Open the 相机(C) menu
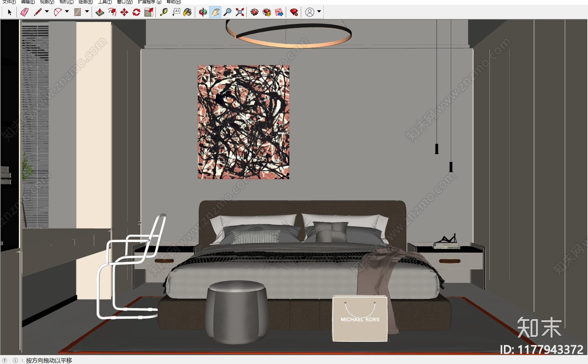This screenshot has width=588, height=364. tap(67, 2)
